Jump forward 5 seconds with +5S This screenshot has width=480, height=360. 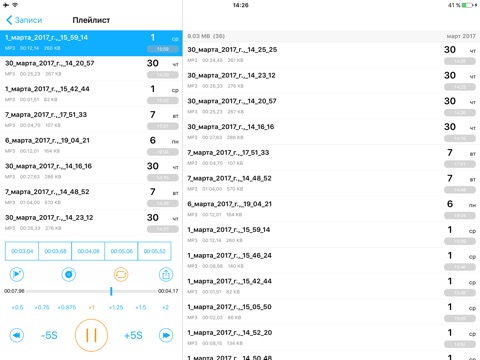tap(133, 335)
